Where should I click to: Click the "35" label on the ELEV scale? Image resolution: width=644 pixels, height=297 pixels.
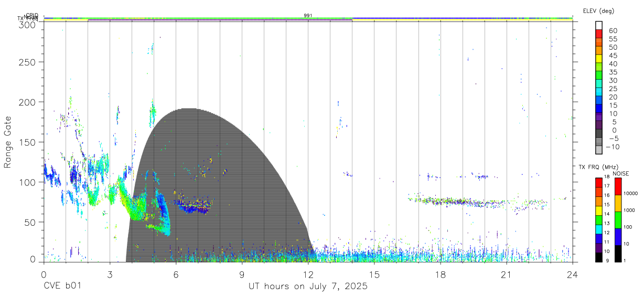pos(613,72)
